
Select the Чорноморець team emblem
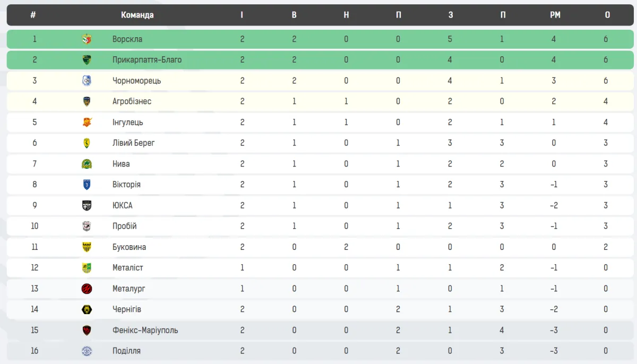pos(87,81)
